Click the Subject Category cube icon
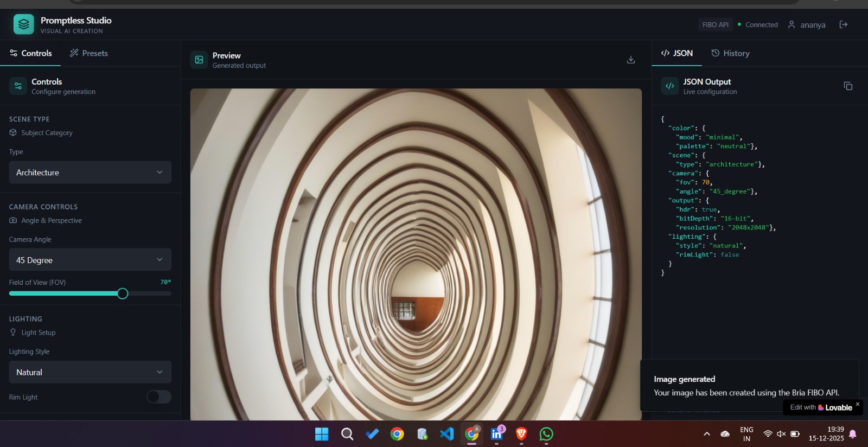 pyautogui.click(x=13, y=132)
